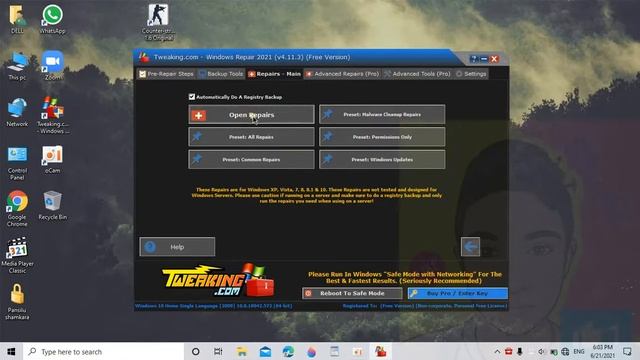This screenshot has height=360, width=640.
Task: Open Firefox from the taskbar
Action: [311, 351]
